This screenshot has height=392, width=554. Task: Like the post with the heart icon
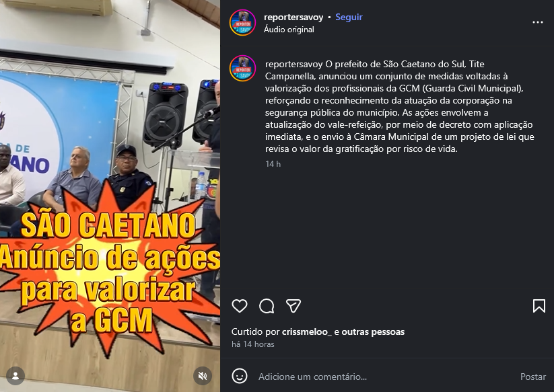240,306
